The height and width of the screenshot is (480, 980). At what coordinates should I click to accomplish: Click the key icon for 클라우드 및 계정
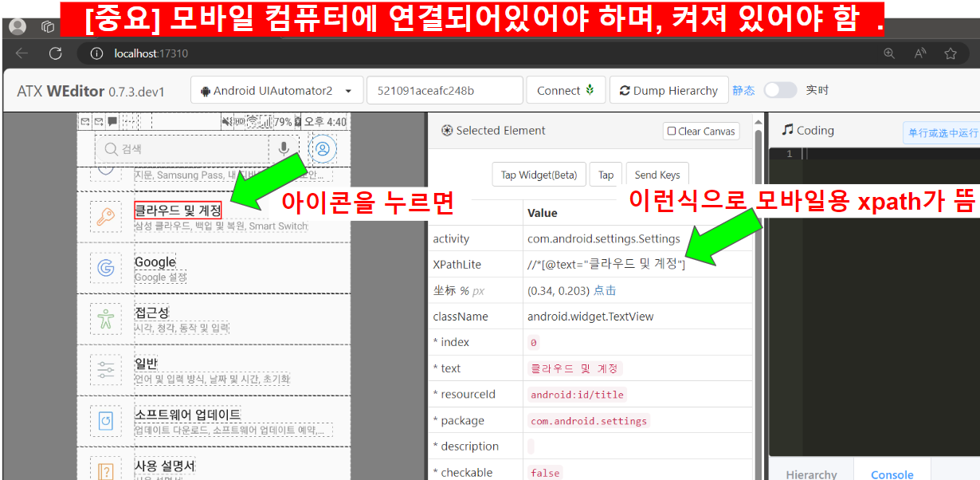(x=106, y=217)
